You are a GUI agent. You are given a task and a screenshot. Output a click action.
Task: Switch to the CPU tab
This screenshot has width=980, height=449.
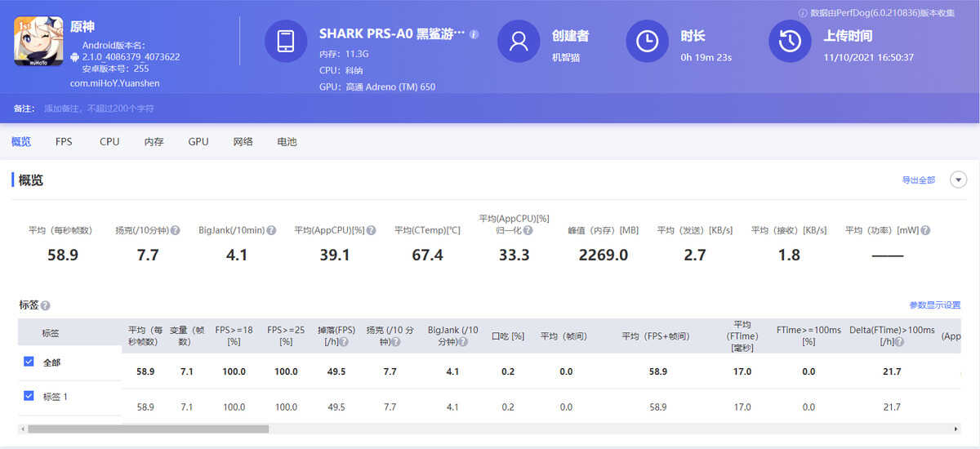[109, 141]
